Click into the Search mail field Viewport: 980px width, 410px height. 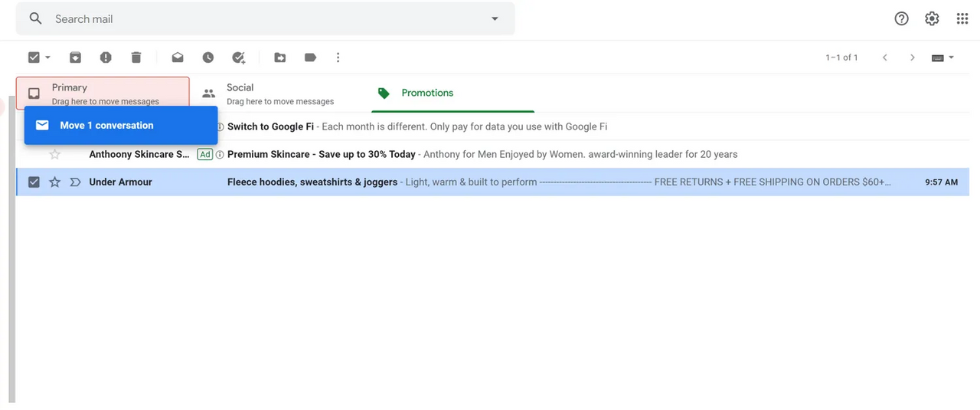click(260, 19)
